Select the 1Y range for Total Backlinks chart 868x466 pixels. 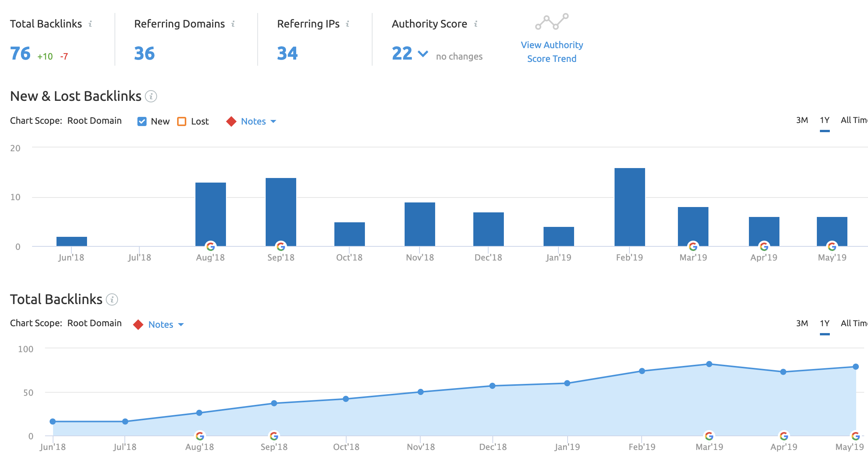pyautogui.click(x=824, y=323)
